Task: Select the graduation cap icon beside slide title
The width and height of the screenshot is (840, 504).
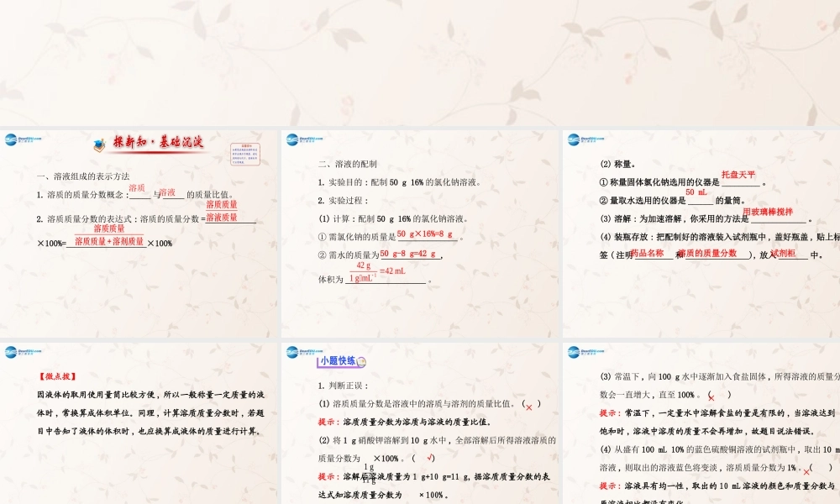Action: 97,143
